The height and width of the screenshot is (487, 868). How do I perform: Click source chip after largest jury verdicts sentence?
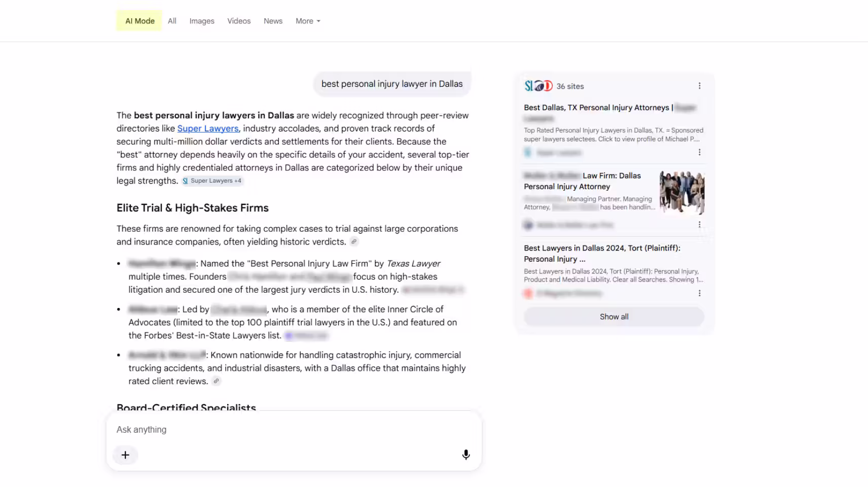click(x=432, y=290)
